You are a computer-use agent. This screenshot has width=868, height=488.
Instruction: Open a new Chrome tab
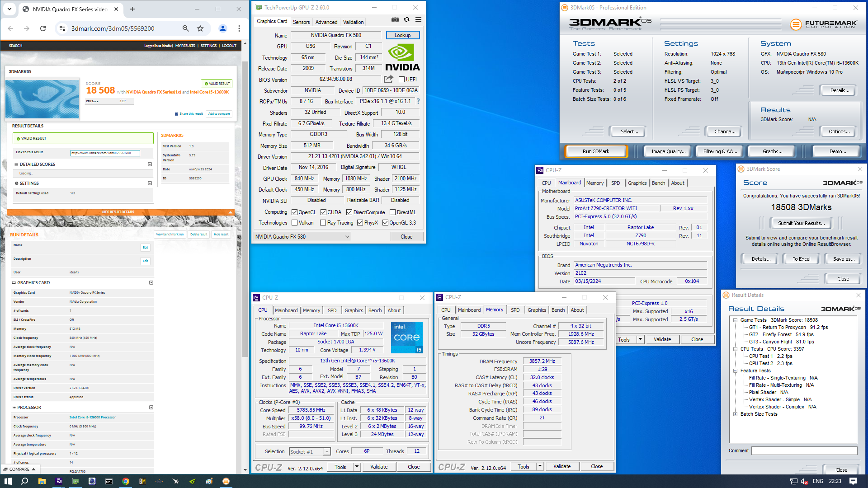pos(132,9)
